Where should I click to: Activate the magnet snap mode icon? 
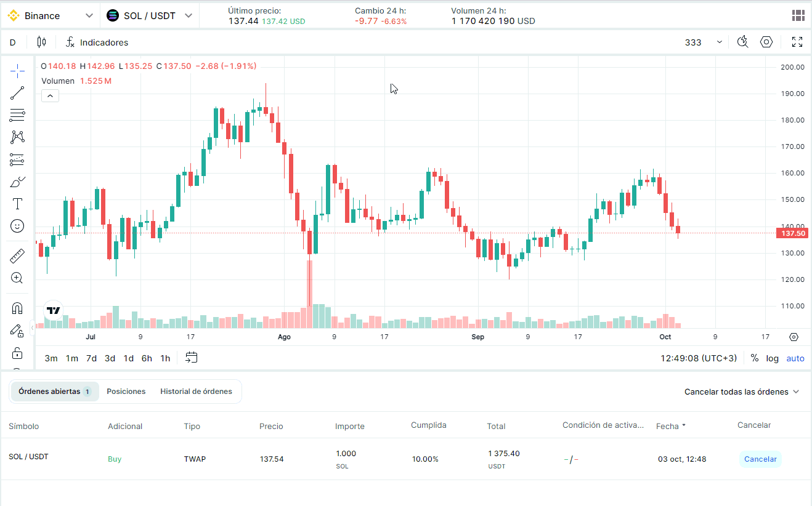17,308
